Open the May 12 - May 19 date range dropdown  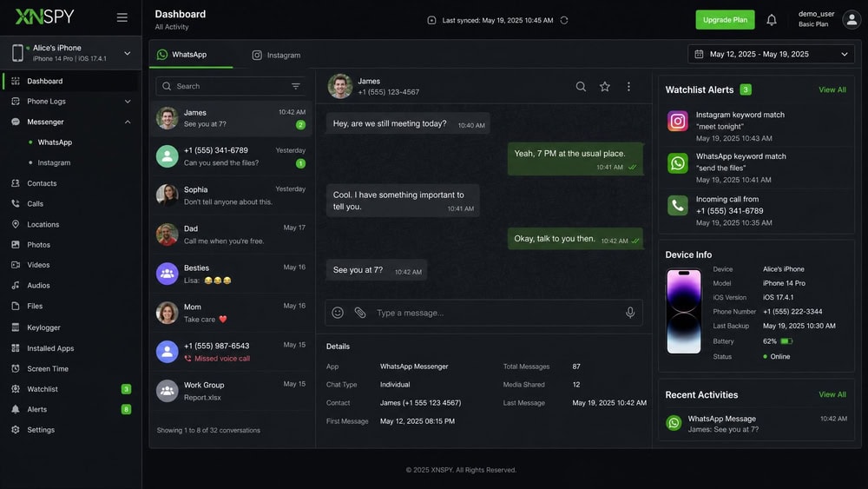coord(771,54)
